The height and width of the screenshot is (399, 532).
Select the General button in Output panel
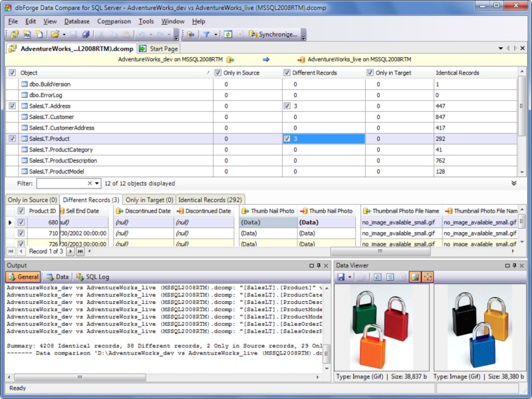[23, 277]
